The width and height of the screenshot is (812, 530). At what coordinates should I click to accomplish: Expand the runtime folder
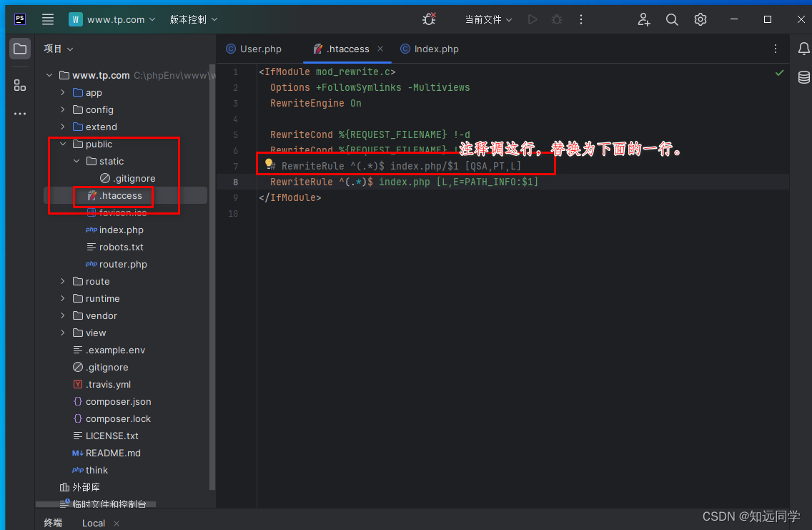pos(63,298)
